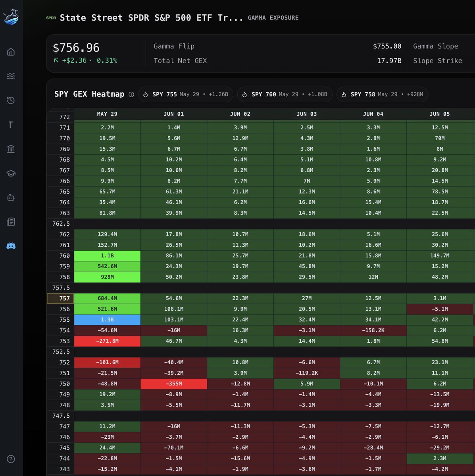
Task: Click the $755.00 gamma flip value
Action: [x=387, y=46]
